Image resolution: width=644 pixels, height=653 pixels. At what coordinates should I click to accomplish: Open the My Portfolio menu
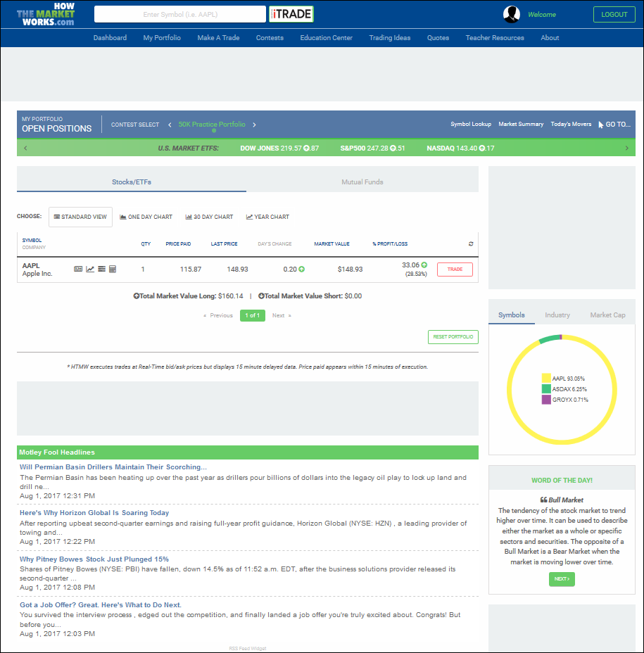pyautogui.click(x=162, y=38)
